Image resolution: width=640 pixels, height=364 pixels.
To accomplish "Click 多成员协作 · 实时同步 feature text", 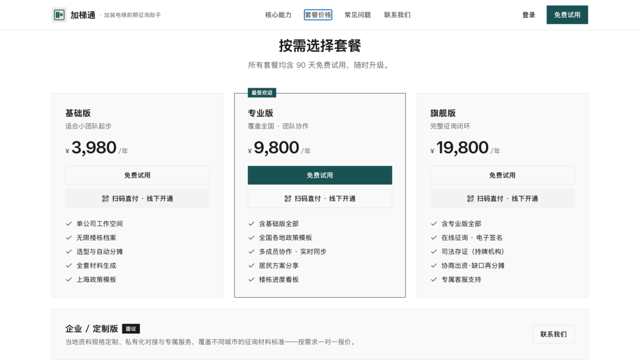I will click(293, 252).
